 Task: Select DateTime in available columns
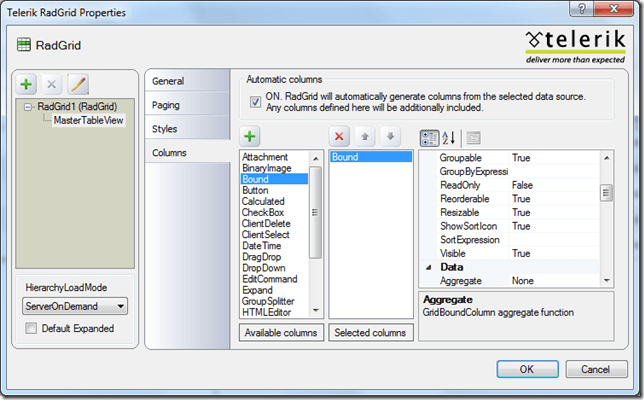[x=274, y=246]
